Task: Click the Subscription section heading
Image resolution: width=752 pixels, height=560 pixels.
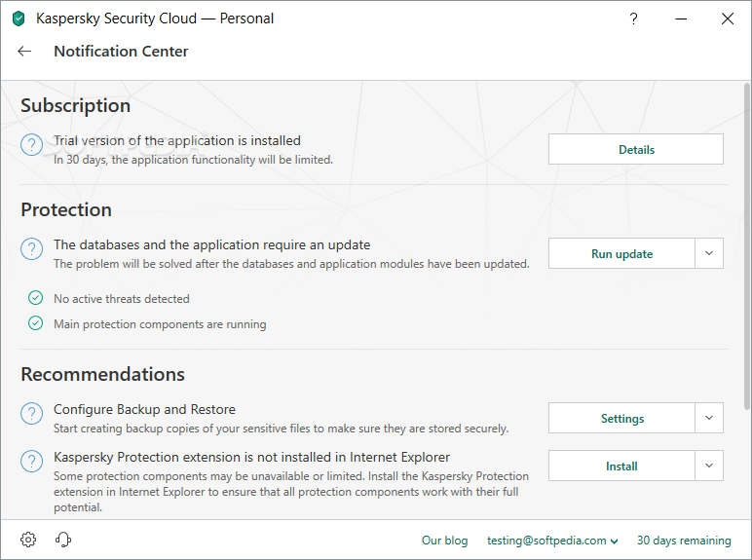Action: click(75, 105)
